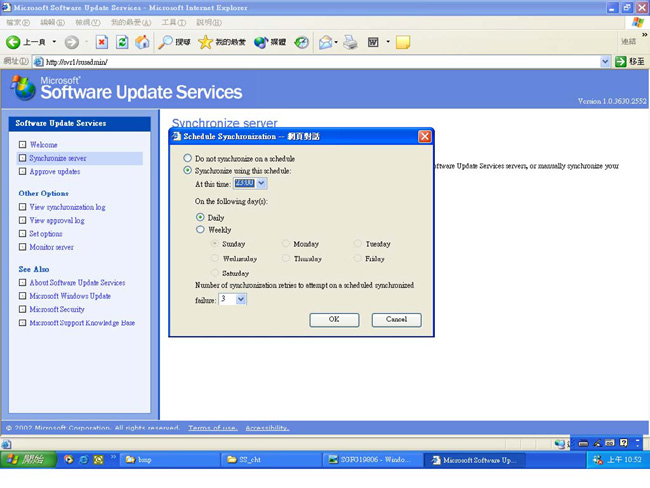The image size is (650, 488).
Task: Click the help icon in language bar
Action: 623,443
